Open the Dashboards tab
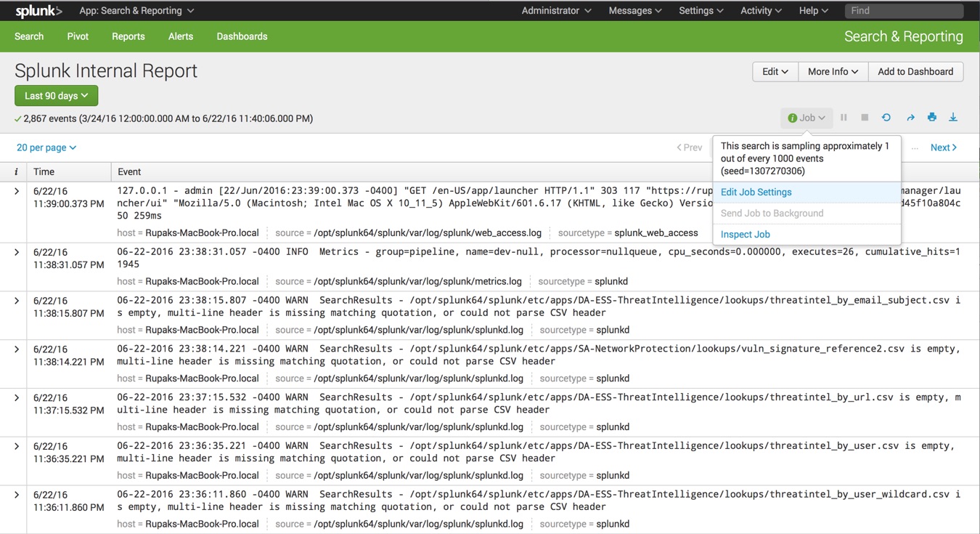Viewport: 980px width, 534px height. click(x=242, y=36)
